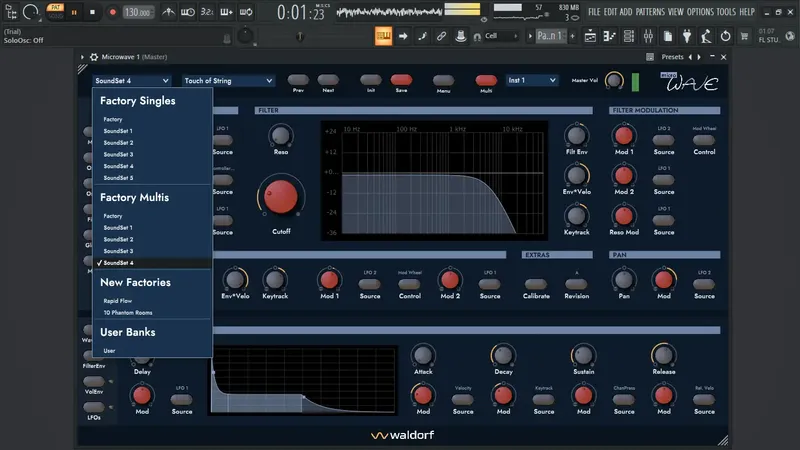
Task: Toggle the red Multi button
Action: pos(486,80)
